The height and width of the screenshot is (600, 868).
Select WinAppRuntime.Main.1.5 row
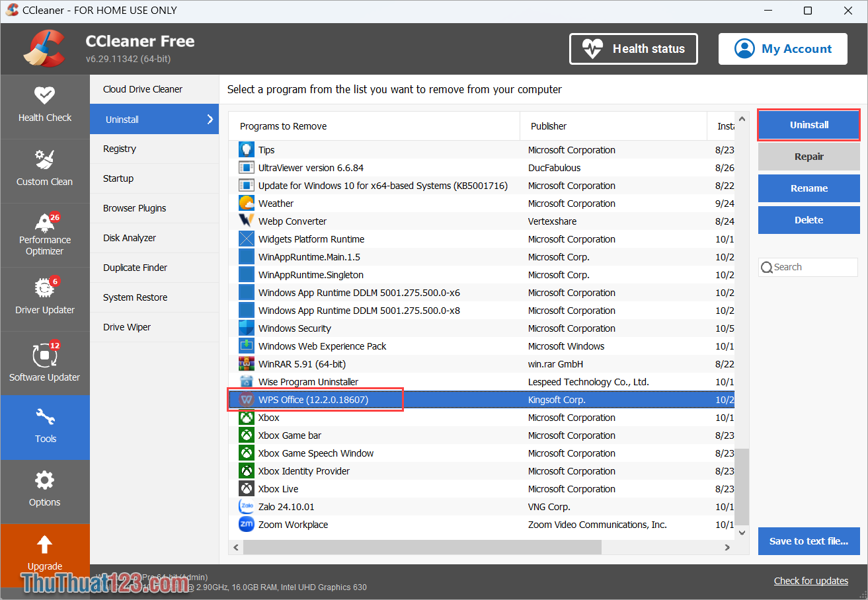481,257
